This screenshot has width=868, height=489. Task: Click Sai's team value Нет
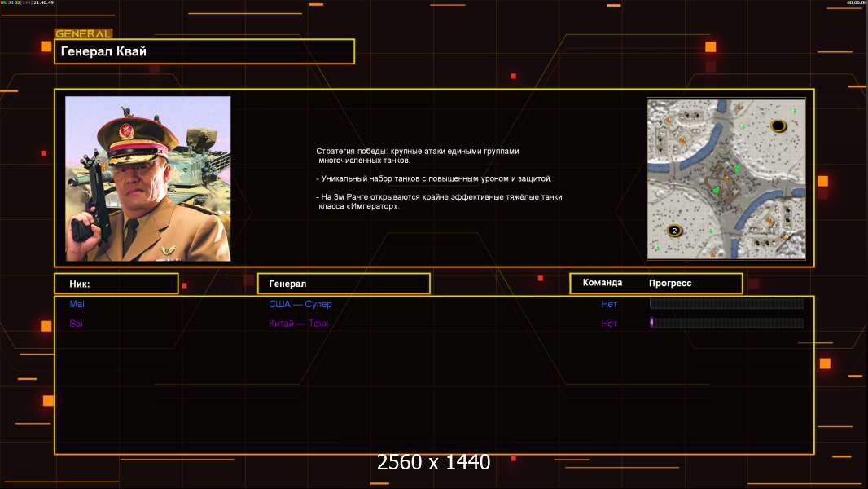coord(609,324)
